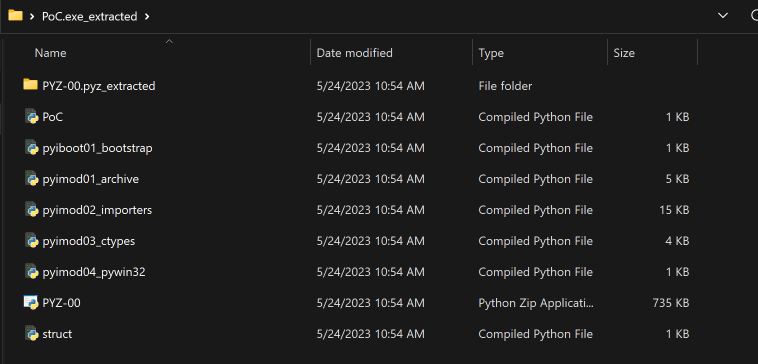
Task: Open the PYZ-00.pyz_extracted folder icon
Action: tap(30, 85)
